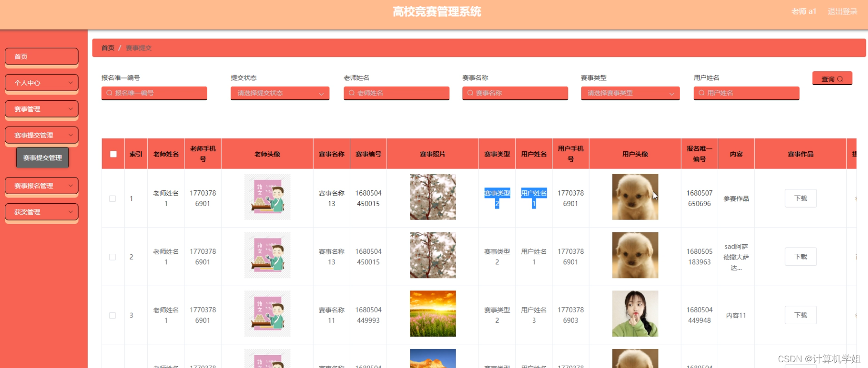Open teacher avatar thumbnail in row 1
868x368 pixels.
point(267,197)
